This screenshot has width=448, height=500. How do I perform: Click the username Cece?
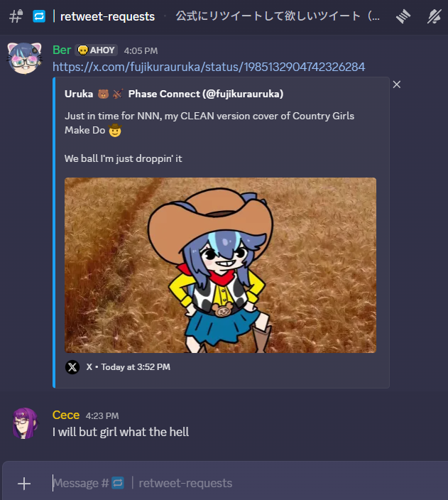[66, 415]
